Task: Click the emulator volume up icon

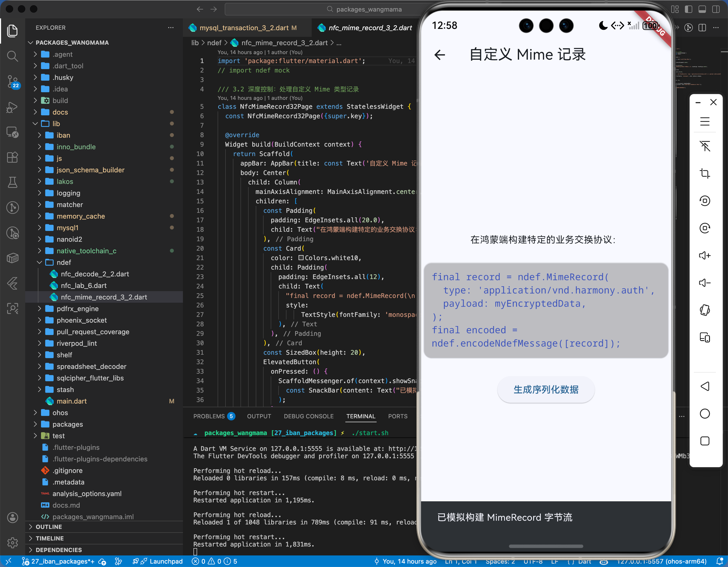Action: pyautogui.click(x=704, y=256)
